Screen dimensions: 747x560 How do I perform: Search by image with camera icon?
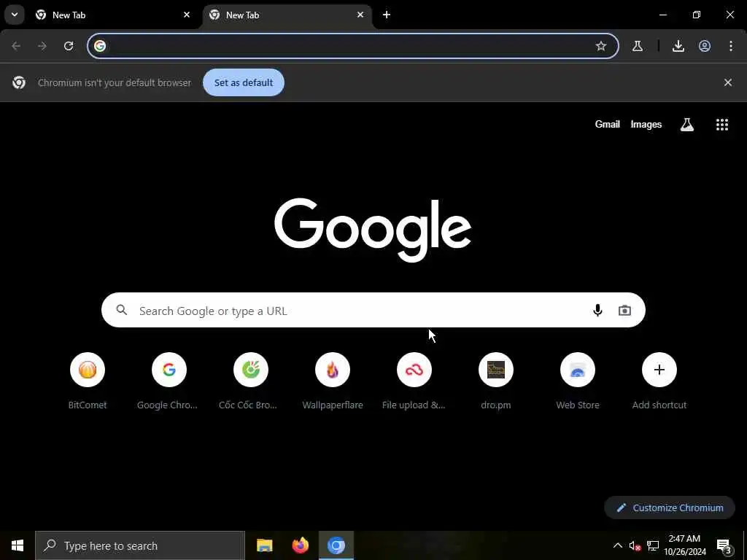pos(624,311)
